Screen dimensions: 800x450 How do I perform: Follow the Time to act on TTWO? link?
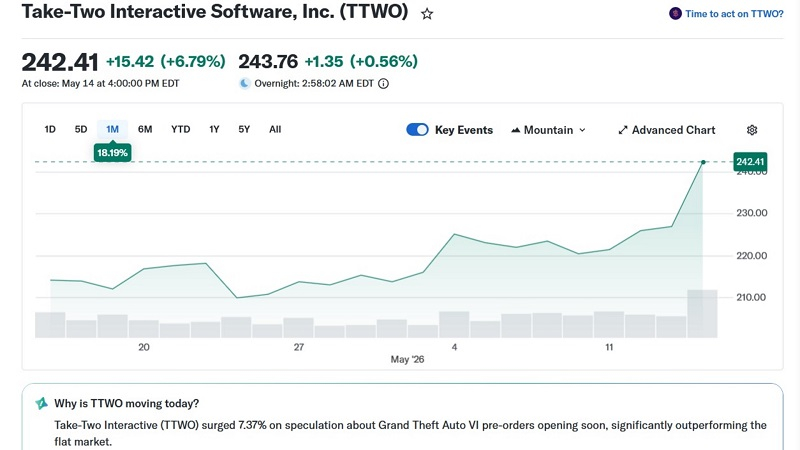[734, 14]
